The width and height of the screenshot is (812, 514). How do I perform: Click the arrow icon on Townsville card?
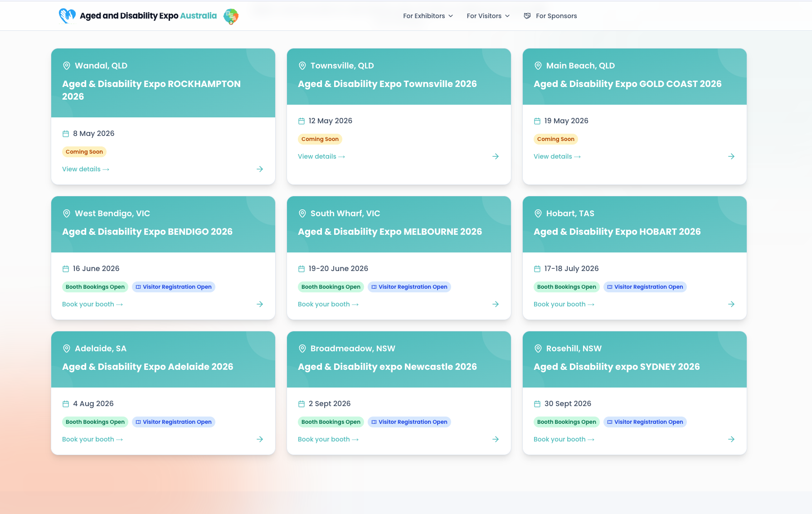pyautogui.click(x=496, y=156)
